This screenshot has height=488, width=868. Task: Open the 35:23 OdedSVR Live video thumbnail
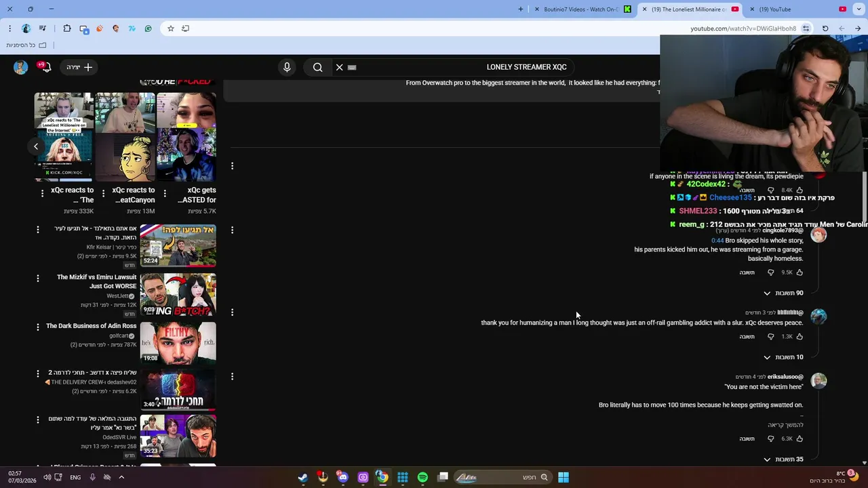(178, 436)
